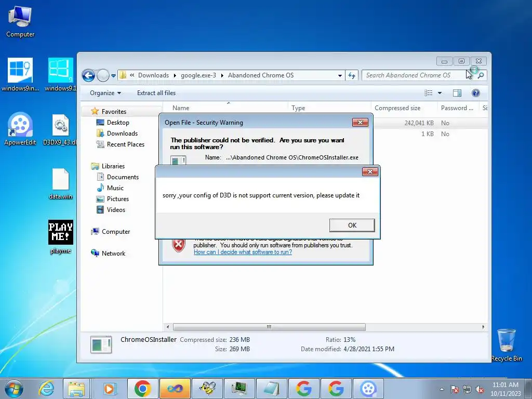532x399 pixels.
Task: Open the Windows Start button
Action: 14,389
